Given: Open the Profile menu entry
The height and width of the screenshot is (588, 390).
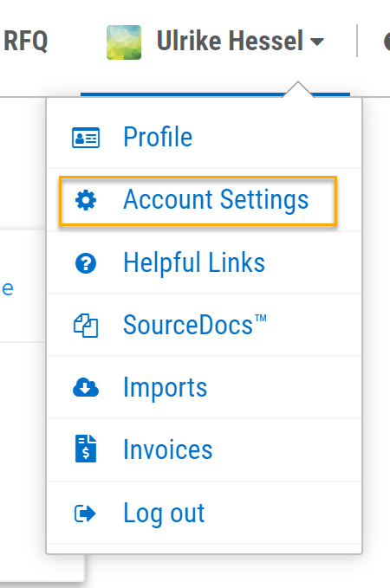Looking at the screenshot, I should pyautogui.click(x=204, y=137).
